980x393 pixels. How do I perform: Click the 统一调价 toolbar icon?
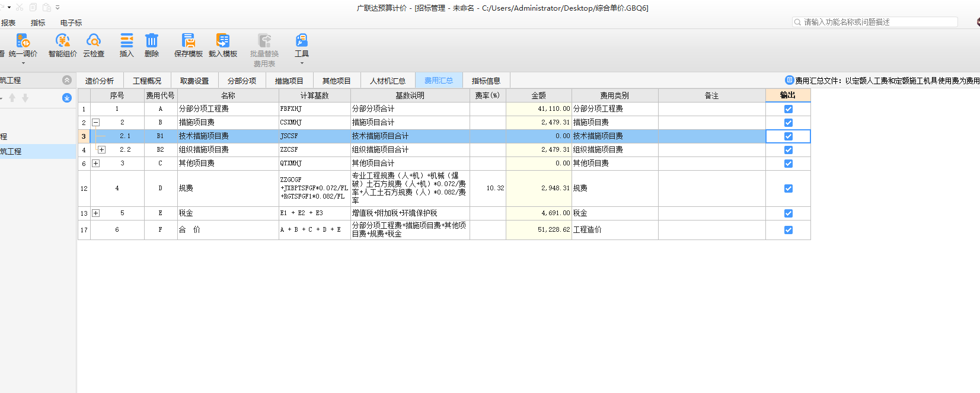(x=23, y=40)
